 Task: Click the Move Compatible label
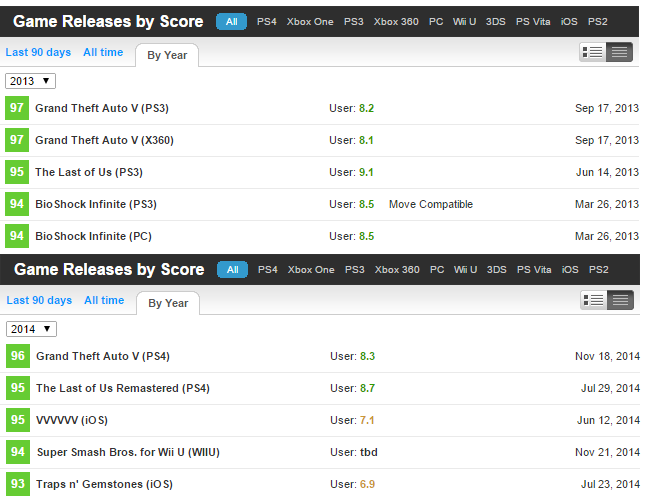tap(431, 204)
